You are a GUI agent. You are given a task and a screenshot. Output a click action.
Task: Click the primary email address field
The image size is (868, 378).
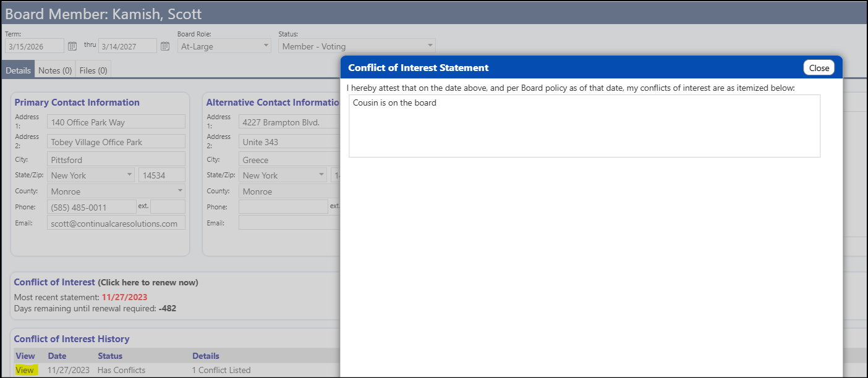click(x=116, y=223)
